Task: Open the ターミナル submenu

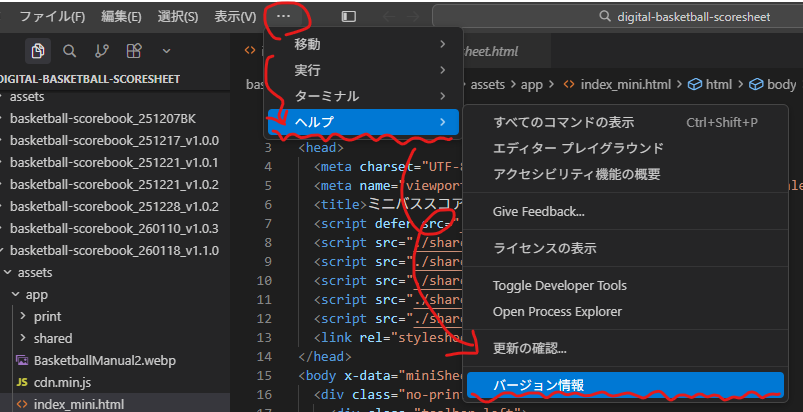Action: [363, 96]
